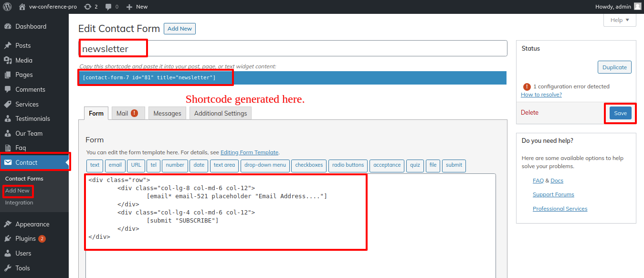Open the Editing Form Template link
The height and width of the screenshot is (278, 644).
pyautogui.click(x=249, y=152)
